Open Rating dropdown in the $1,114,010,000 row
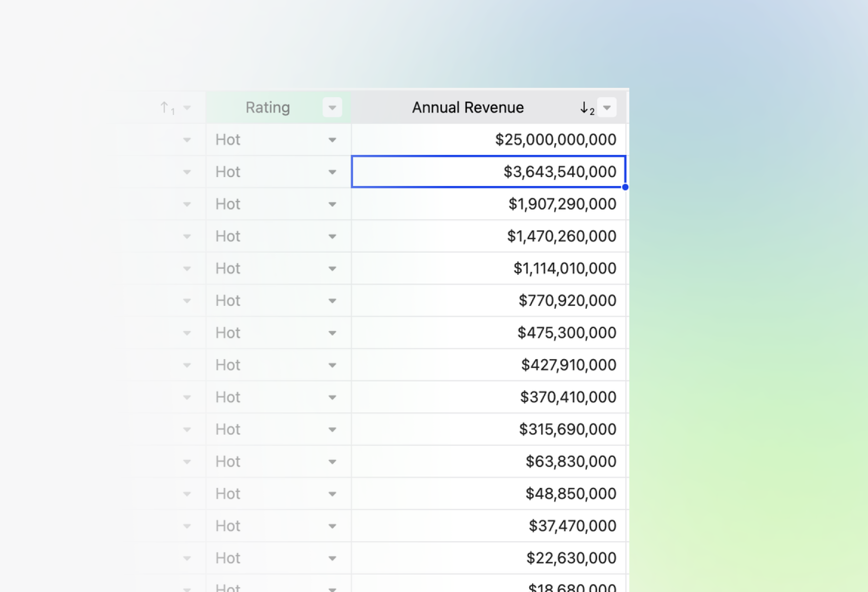Screen dimensions: 868x592 pos(332,269)
